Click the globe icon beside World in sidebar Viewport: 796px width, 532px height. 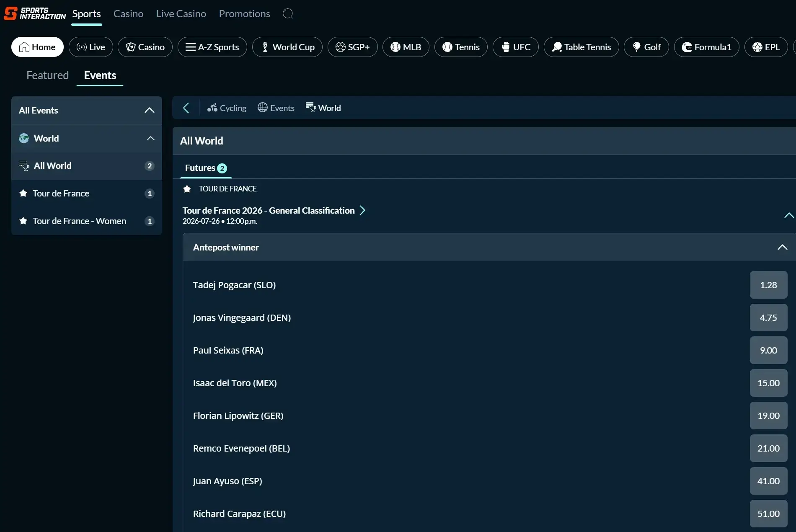[24, 138]
